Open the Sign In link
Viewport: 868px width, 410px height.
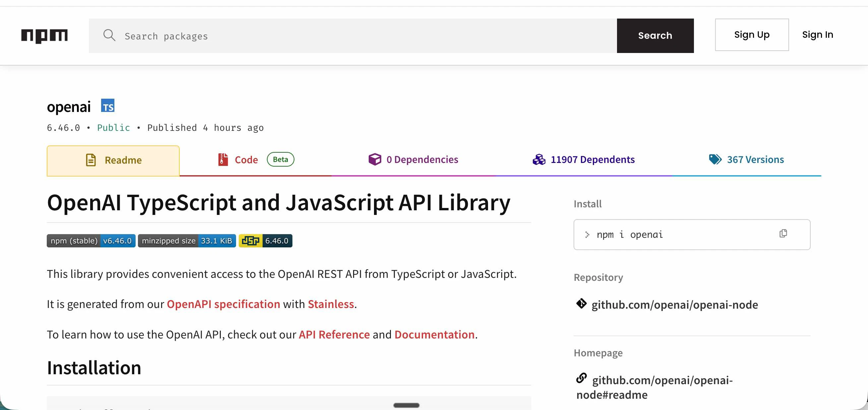818,35
